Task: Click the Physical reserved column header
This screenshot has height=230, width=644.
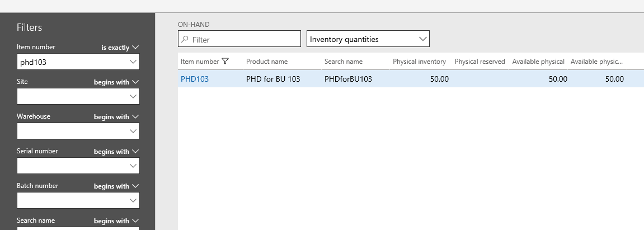Action: (x=480, y=62)
